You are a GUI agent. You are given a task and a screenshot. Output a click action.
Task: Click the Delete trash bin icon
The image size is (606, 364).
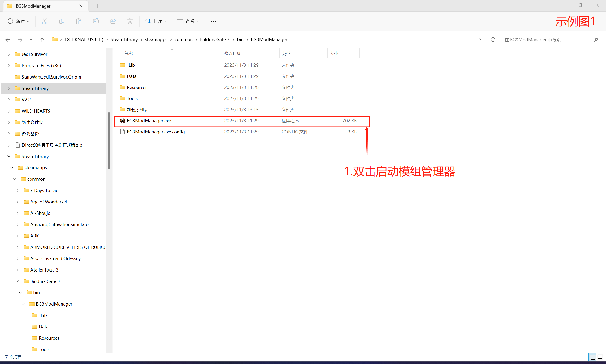130,21
